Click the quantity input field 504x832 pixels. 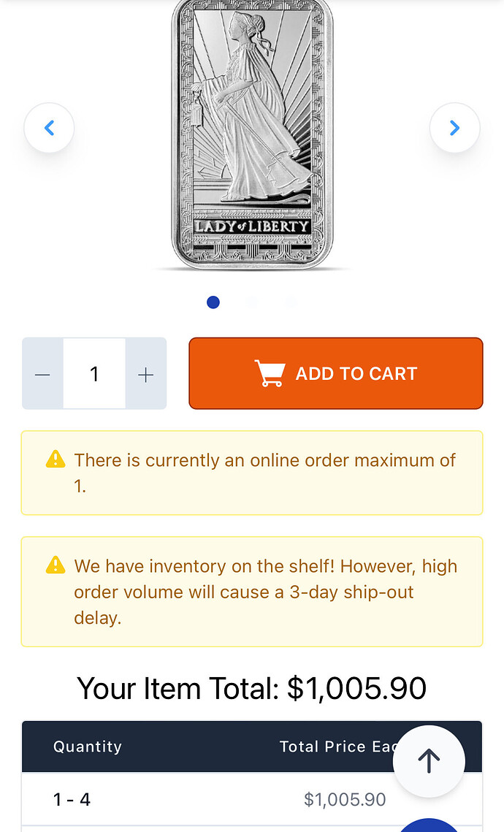pos(94,374)
